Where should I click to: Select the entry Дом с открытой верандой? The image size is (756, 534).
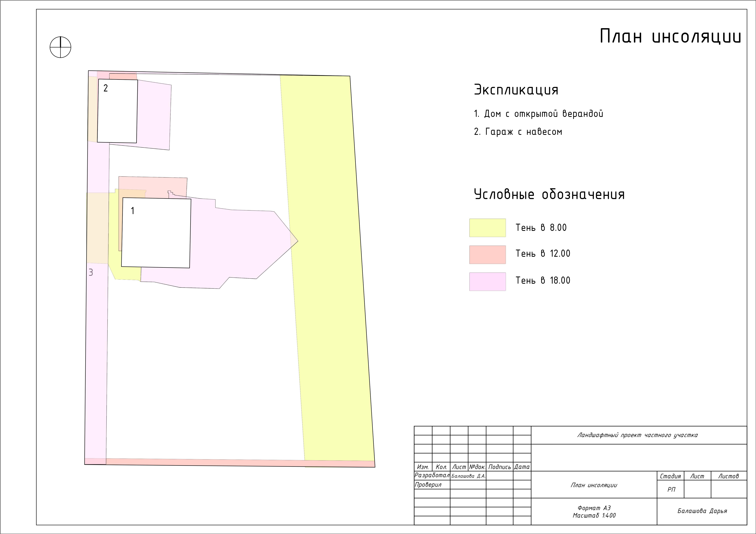[x=538, y=114]
